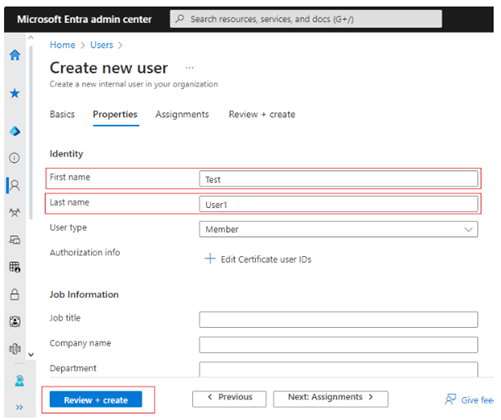The width and height of the screenshot is (501, 420).
Task: Open the User type Member dropdown
Action: [338, 229]
